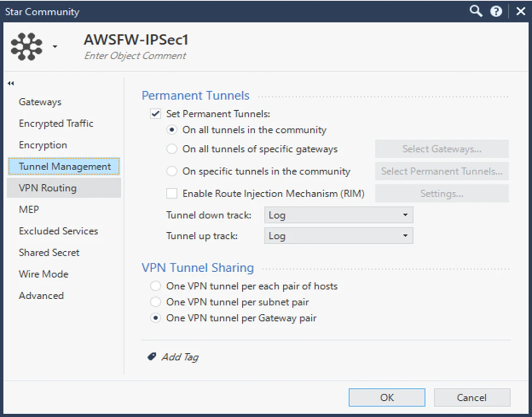This screenshot has width=532, height=417.
Task: Click the Enter Object Comment field
Action: pyautogui.click(x=135, y=56)
